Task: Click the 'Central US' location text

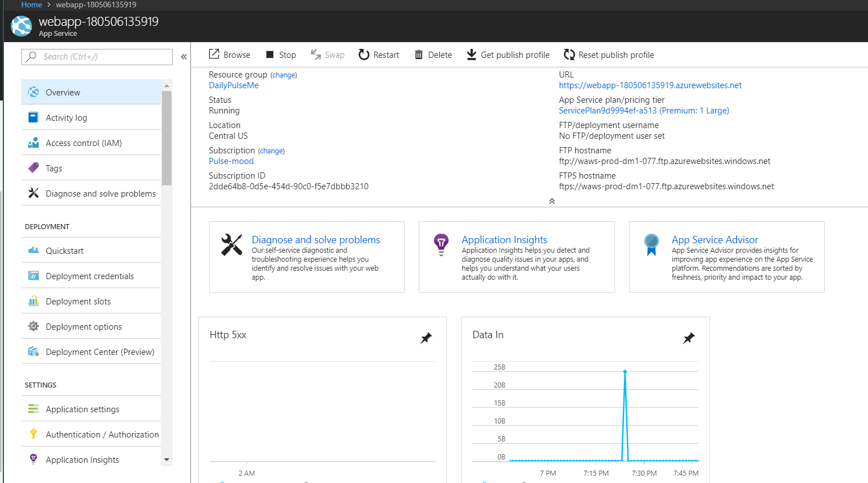Action: click(228, 136)
